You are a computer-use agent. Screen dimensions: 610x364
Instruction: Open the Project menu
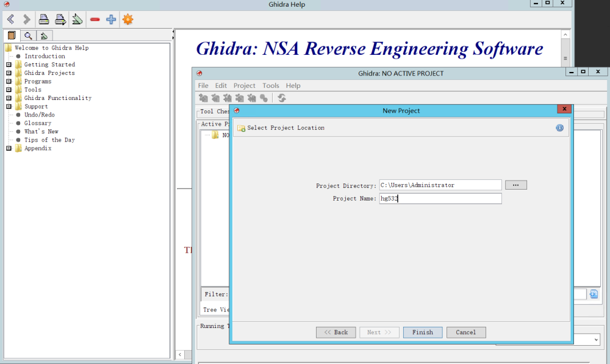click(245, 85)
